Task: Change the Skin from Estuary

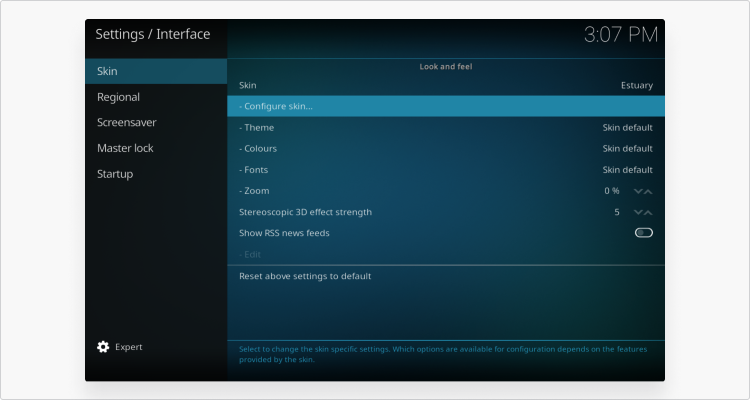Action: point(446,85)
